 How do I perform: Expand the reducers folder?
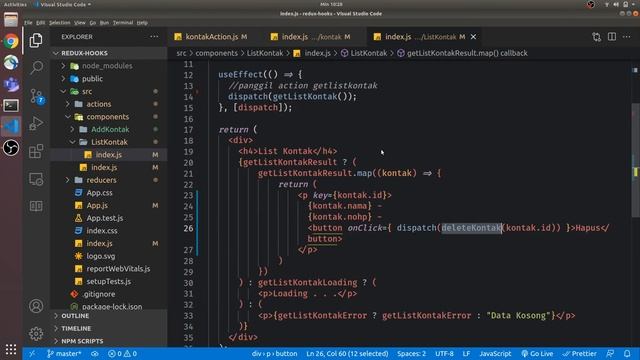point(101,180)
